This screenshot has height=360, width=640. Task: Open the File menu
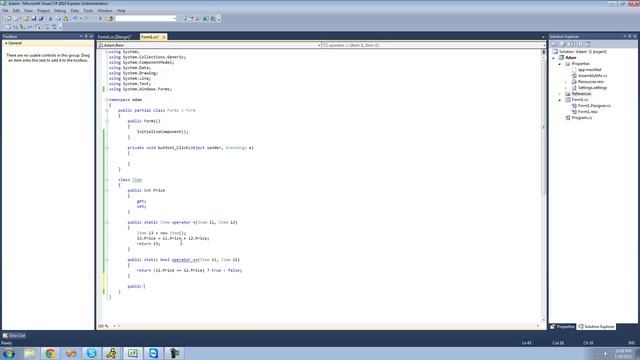tap(5, 11)
